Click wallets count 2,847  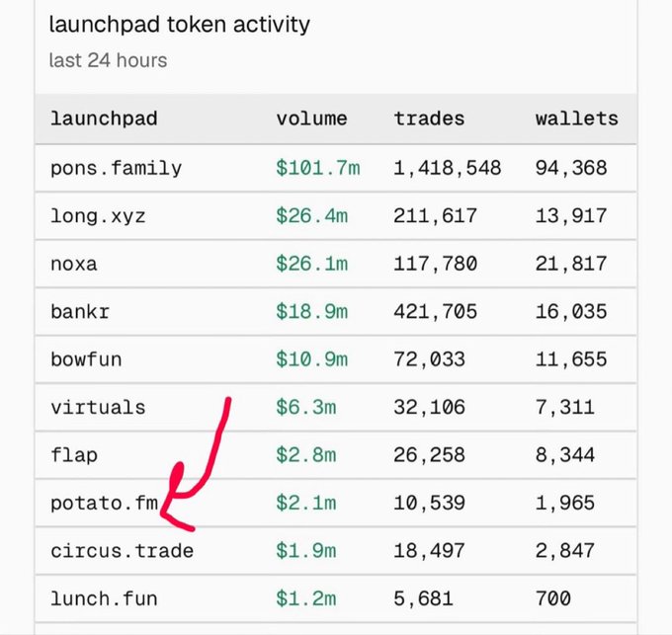pyautogui.click(x=565, y=551)
